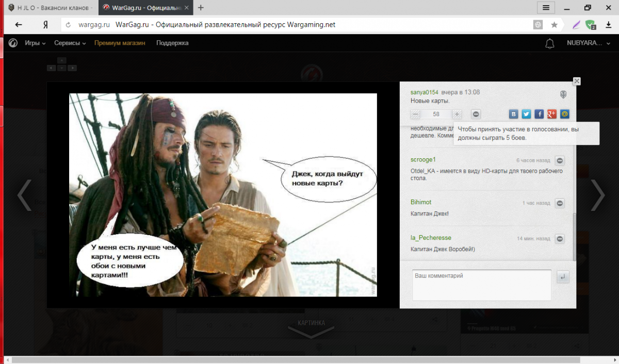Expand the NUBYARA account menu
Image resolution: width=619 pixels, height=364 pixels.
click(x=588, y=43)
